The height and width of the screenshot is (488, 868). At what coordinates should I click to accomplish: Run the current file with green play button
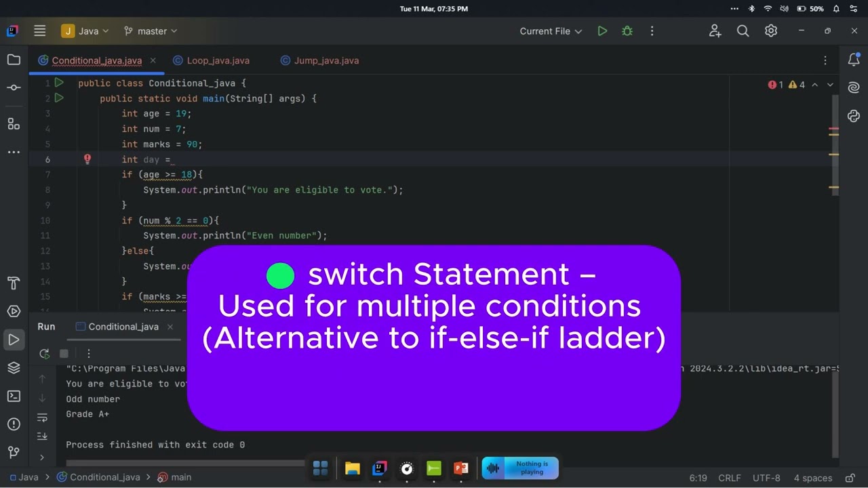(x=602, y=30)
